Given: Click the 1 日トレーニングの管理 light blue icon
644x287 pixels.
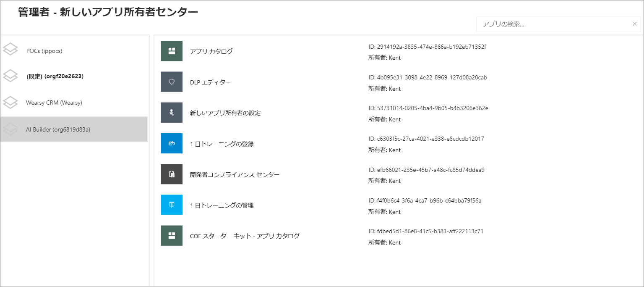Looking at the screenshot, I should click(172, 205).
